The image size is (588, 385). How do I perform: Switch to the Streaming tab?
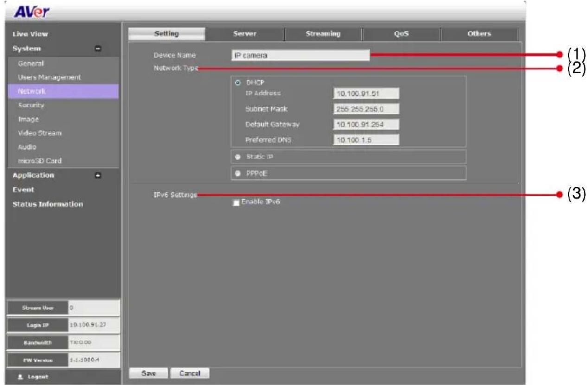323,33
